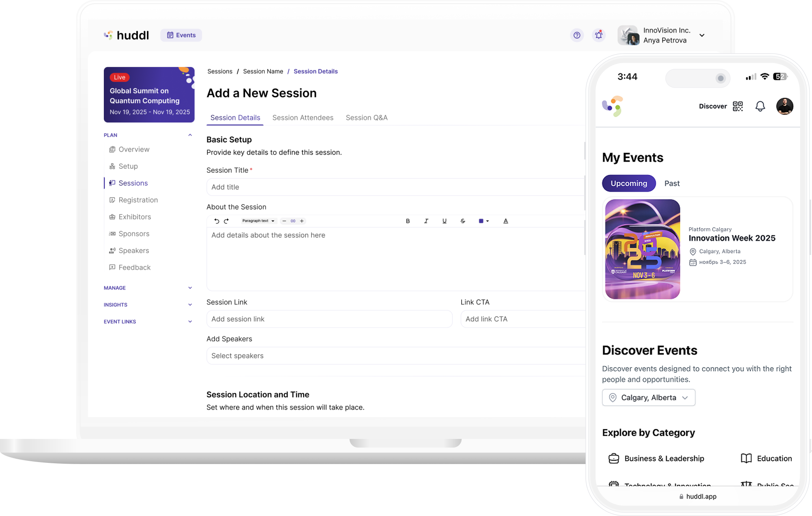Expand the MANAGE section in the sidebar
This screenshot has width=812, height=516.
[190, 288]
